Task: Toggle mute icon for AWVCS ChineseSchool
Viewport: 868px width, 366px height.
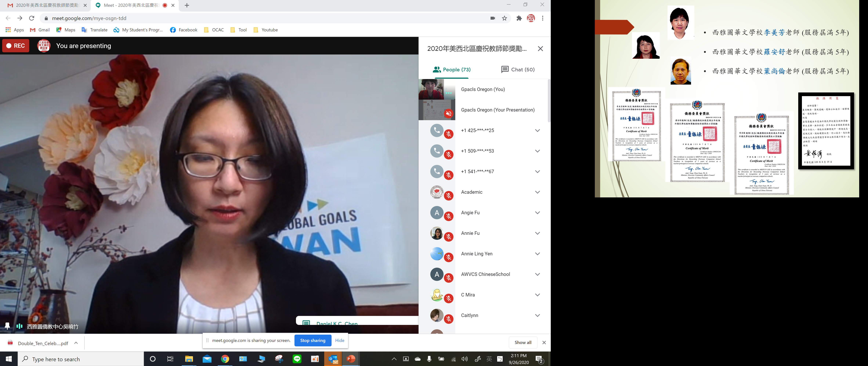Action: (449, 278)
